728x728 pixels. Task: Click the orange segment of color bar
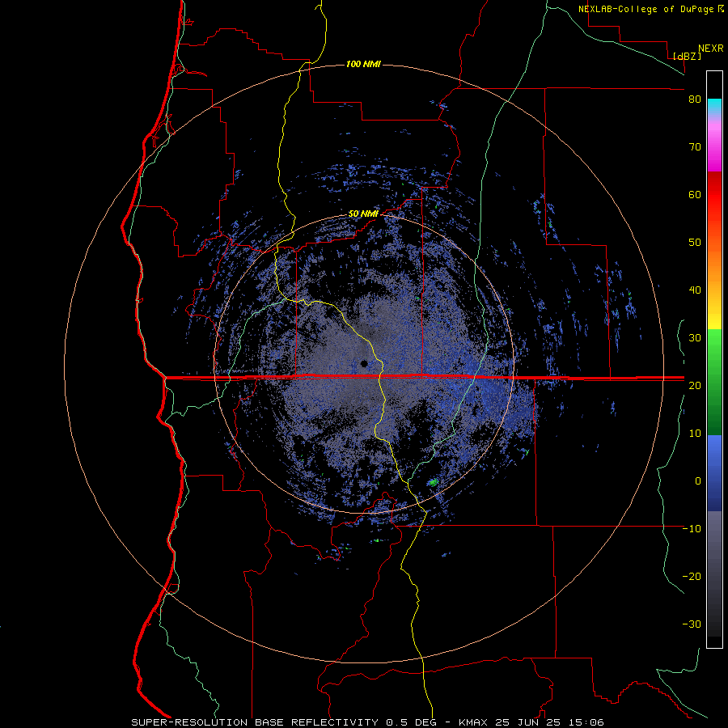click(x=714, y=267)
